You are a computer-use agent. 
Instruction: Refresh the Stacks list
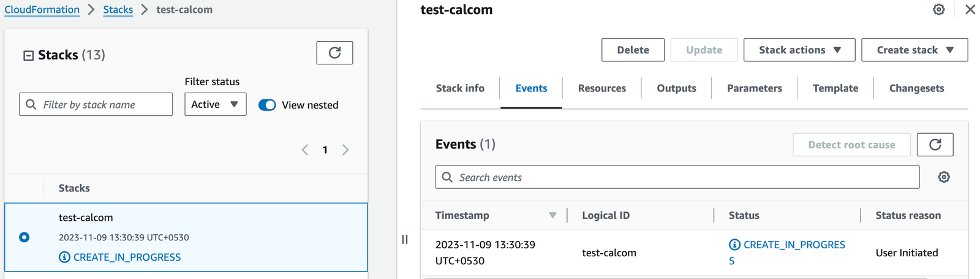point(334,53)
